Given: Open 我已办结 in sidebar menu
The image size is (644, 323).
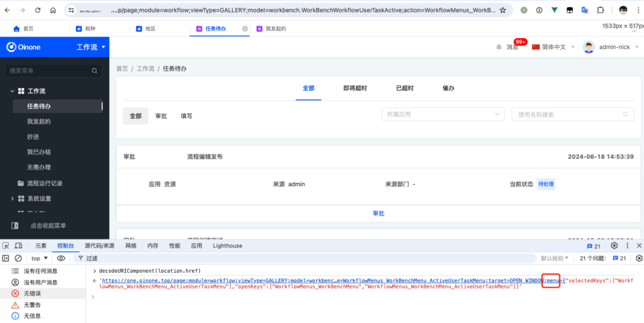Looking at the screenshot, I should point(39,152).
